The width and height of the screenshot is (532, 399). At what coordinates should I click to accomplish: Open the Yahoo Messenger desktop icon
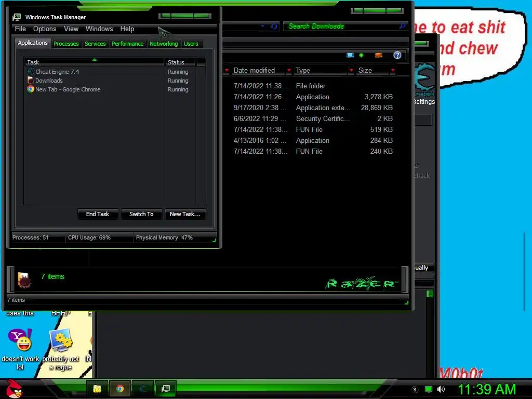click(20, 340)
